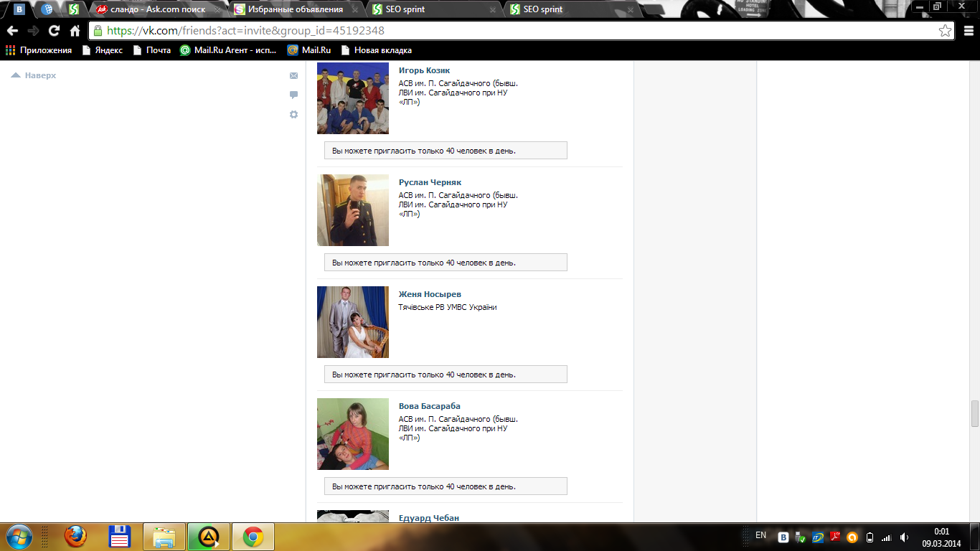Open Игорь Козик profile name link
This screenshot has width=980, height=551.
coord(424,70)
